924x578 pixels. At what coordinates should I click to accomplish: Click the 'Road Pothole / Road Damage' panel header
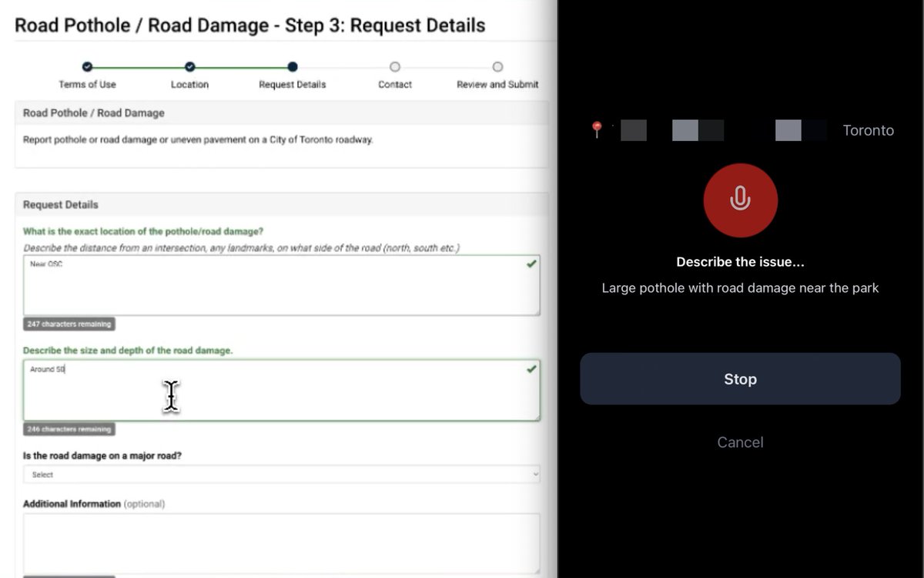coord(282,113)
